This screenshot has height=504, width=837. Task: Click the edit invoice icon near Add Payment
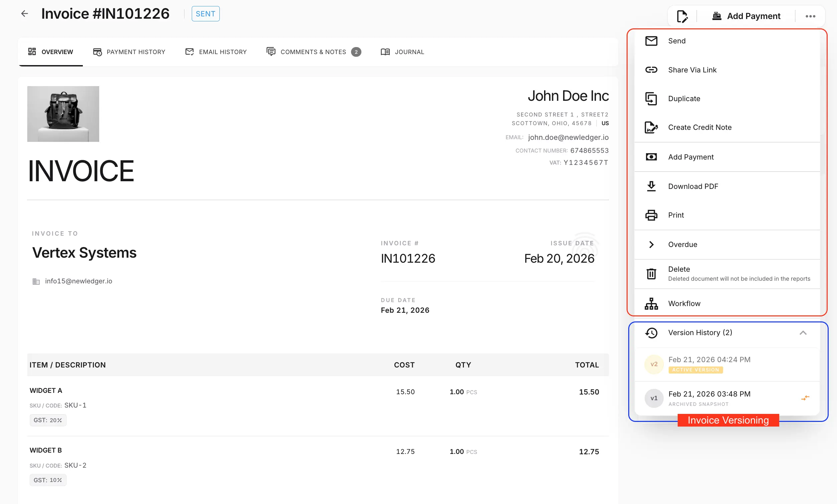(x=682, y=16)
